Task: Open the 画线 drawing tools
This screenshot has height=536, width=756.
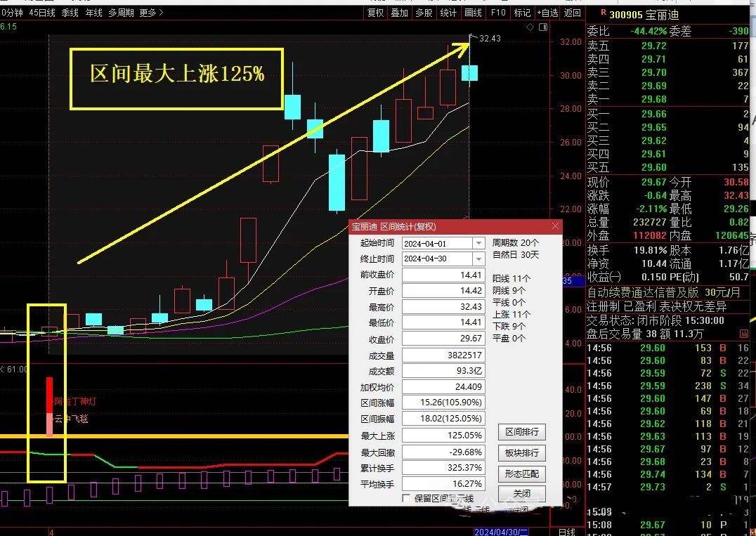Action: tap(474, 13)
